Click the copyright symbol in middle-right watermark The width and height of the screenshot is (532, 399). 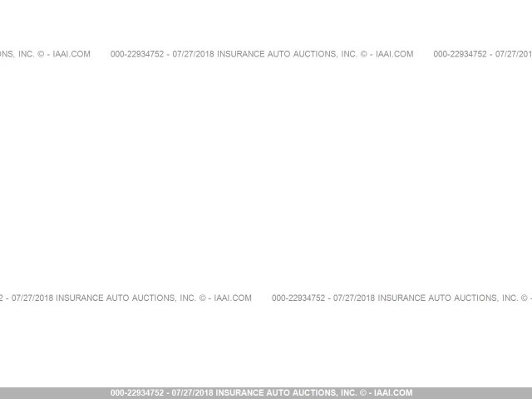(525, 298)
